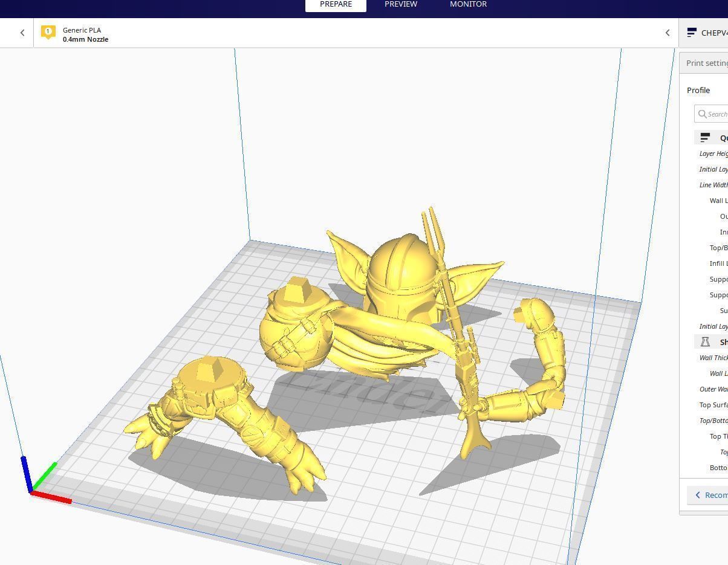
Task: Select the Layer Height setting row
Action: tap(713, 153)
